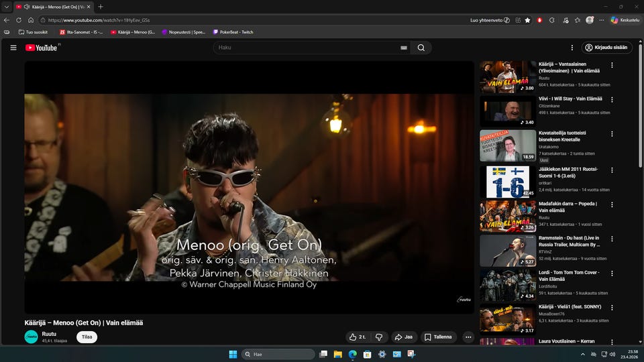Dislike the video with thumbs down
The width and height of the screenshot is (644, 362).
(x=379, y=337)
